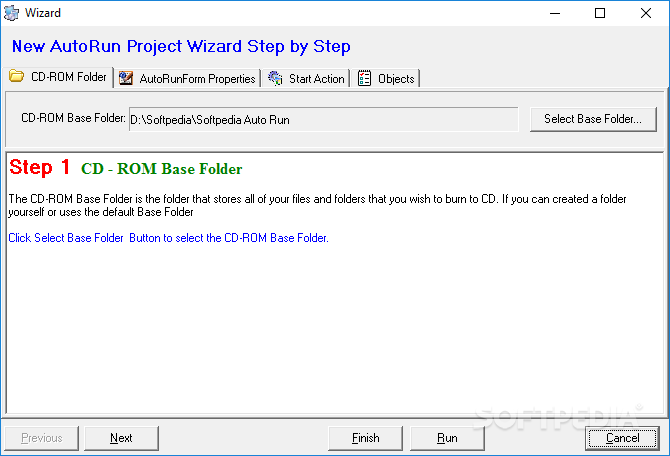This screenshot has width=670, height=456.
Task: Click the blue Select Base Folder instruction text
Action: tap(168, 238)
